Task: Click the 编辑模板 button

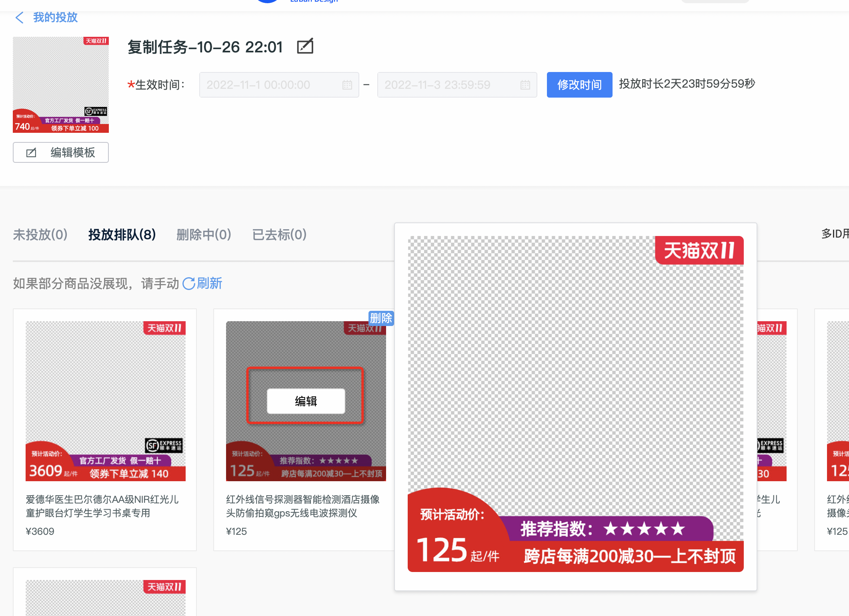Action: click(61, 152)
